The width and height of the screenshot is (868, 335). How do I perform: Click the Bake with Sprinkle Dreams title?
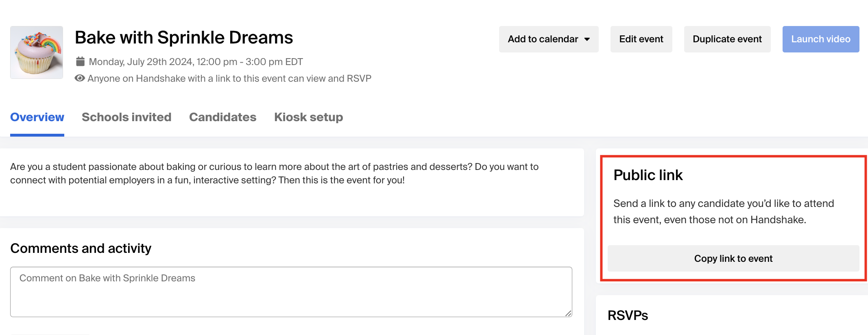[184, 37]
